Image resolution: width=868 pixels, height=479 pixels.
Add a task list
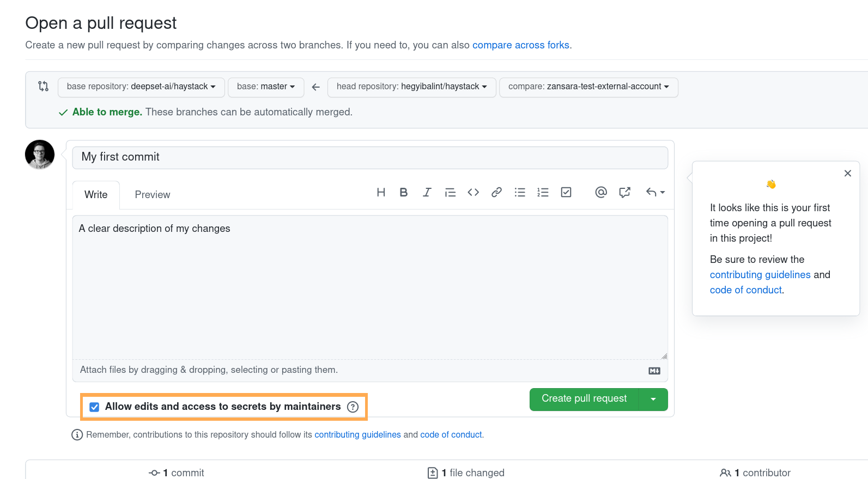pyautogui.click(x=566, y=192)
